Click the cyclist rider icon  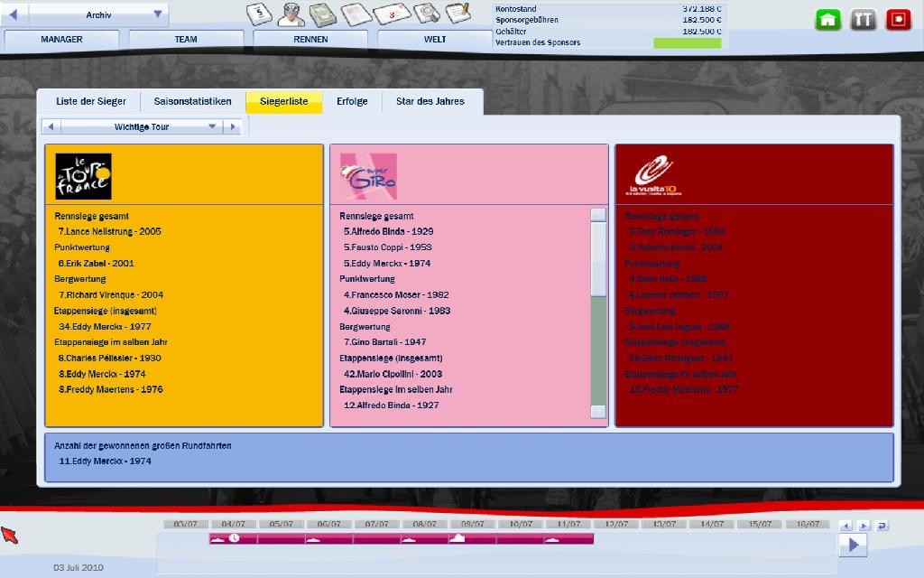(x=291, y=14)
